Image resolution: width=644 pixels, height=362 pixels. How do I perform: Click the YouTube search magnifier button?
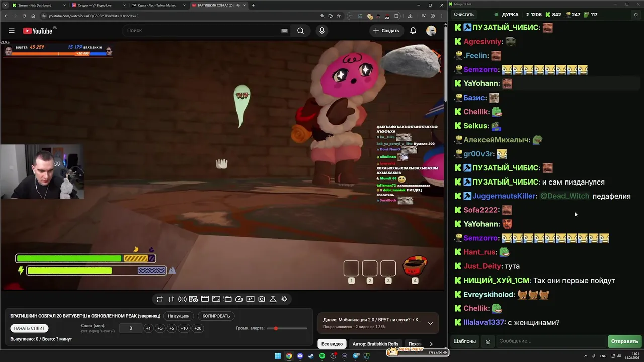pyautogui.click(x=300, y=31)
